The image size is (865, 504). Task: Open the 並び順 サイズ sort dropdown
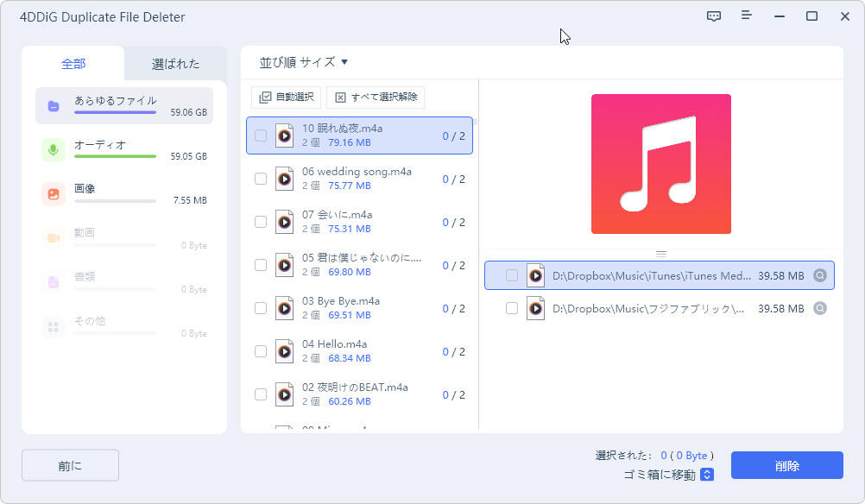tap(303, 62)
